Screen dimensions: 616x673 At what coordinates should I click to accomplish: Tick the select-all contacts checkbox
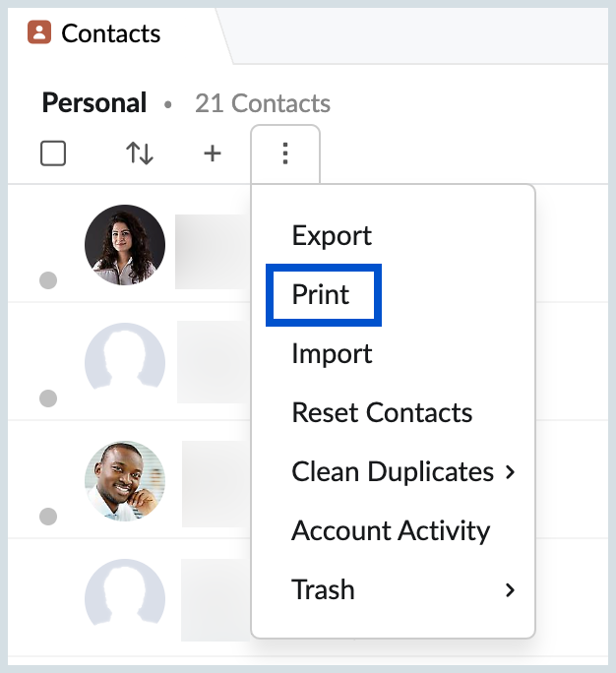tap(53, 153)
